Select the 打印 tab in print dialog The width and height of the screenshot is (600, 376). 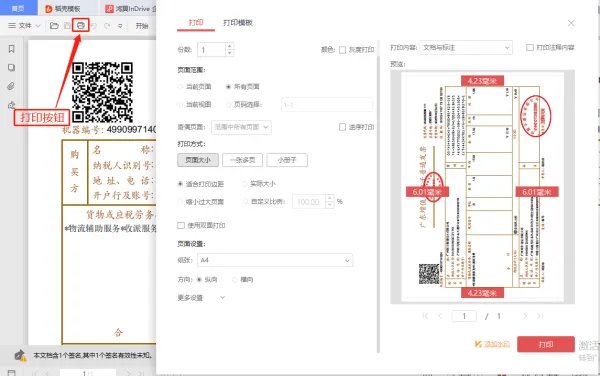196,23
